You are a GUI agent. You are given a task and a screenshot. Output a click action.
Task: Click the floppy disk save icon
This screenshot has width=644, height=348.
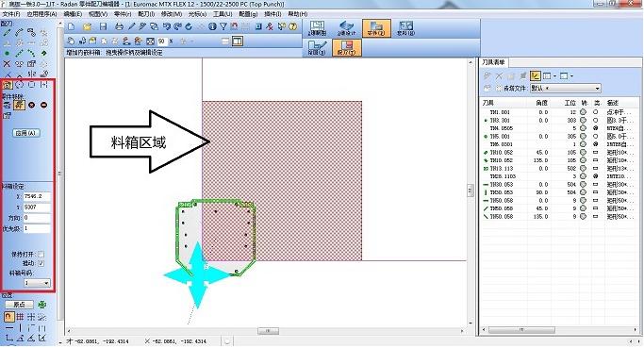point(103,26)
